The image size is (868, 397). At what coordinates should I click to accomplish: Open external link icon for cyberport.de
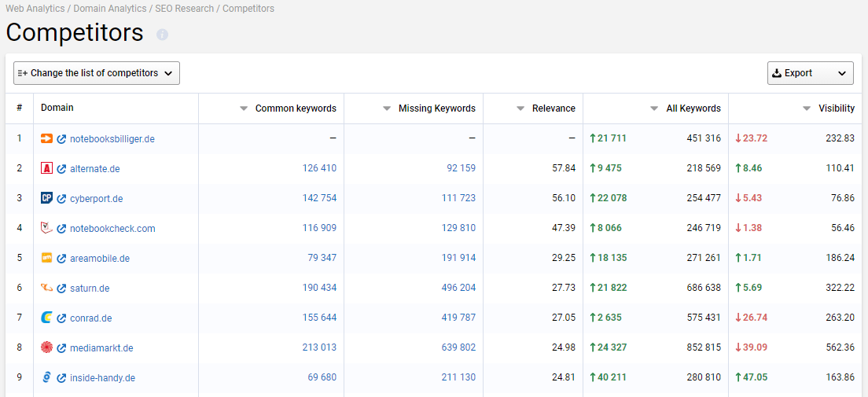pyautogui.click(x=62, y=199)
